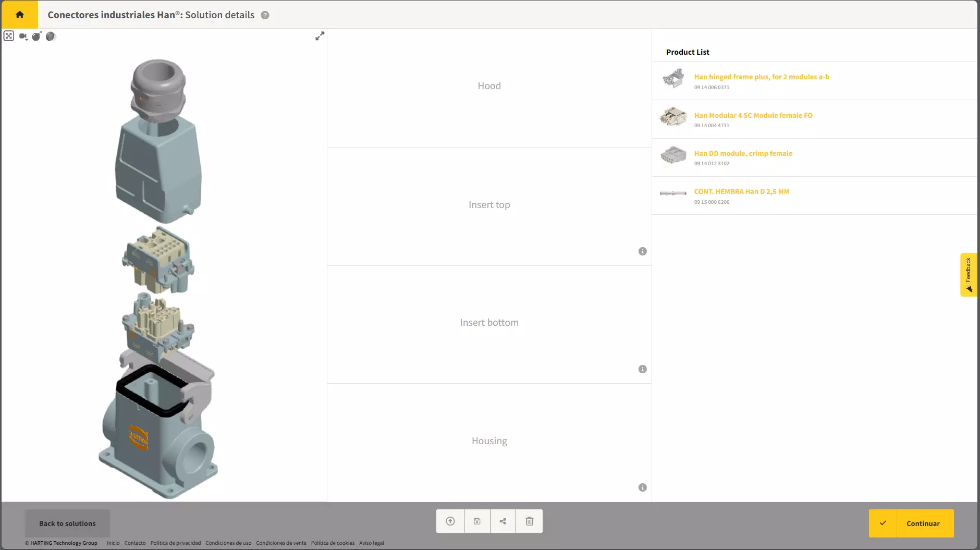
Task: Expand 3D viewer to fullscreen
Action: click(320, 36)
